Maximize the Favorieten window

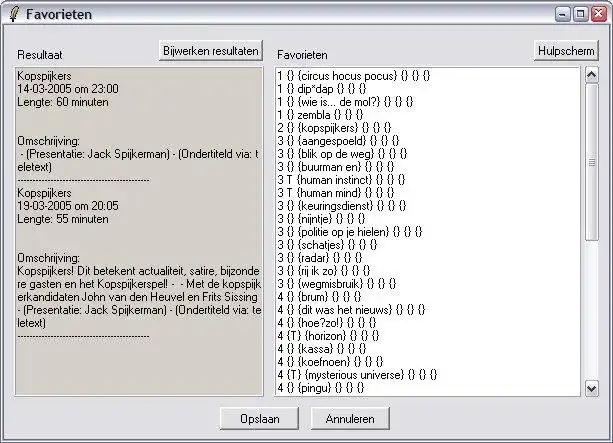[581, 14]
